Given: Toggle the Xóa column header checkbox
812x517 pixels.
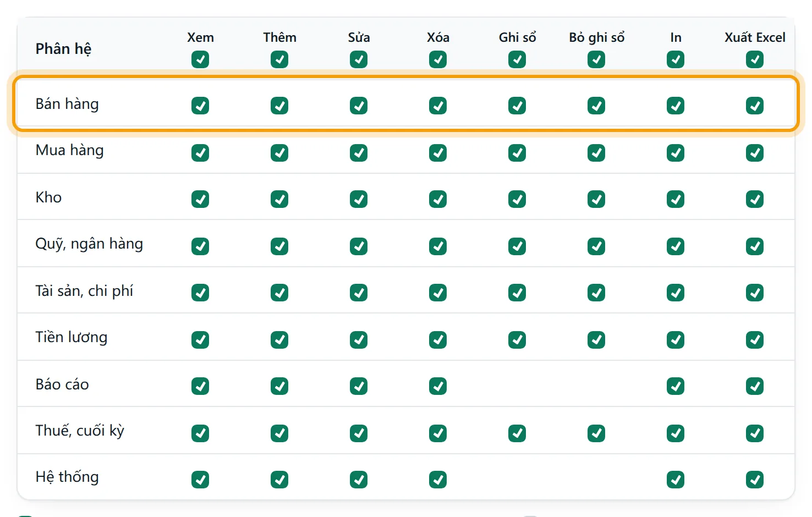Looking at the screenshot, I should [x=438, y=59].
